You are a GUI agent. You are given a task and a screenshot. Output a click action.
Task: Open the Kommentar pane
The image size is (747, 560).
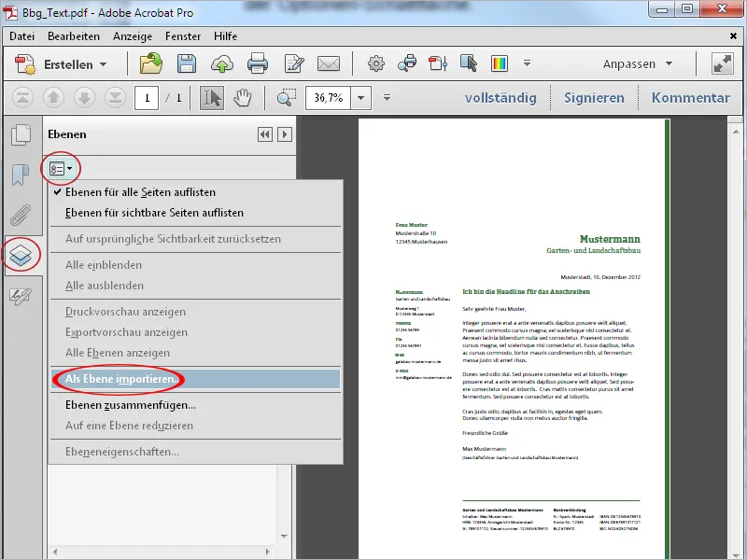[691, 98]
